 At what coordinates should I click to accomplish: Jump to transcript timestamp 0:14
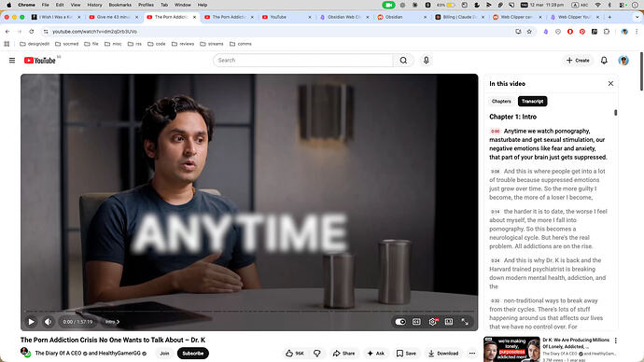pyautogui.click(x=496, y=212)
